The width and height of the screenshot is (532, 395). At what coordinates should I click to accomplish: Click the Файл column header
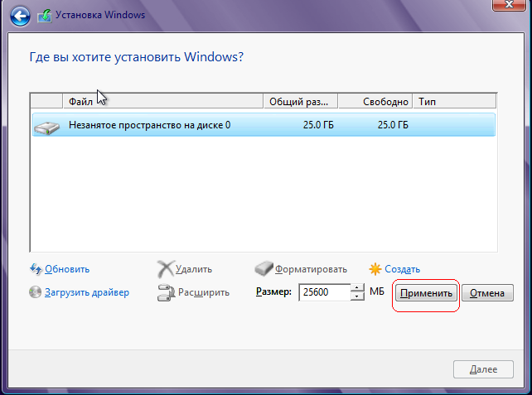(163, 101)
